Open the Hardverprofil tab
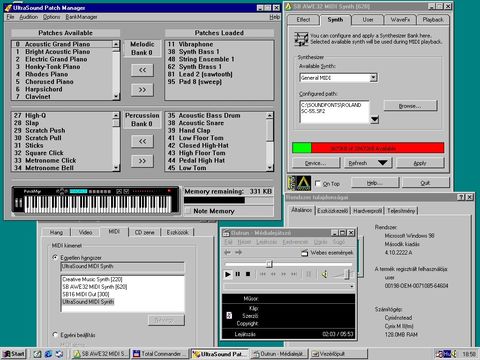 coord(367,211)
